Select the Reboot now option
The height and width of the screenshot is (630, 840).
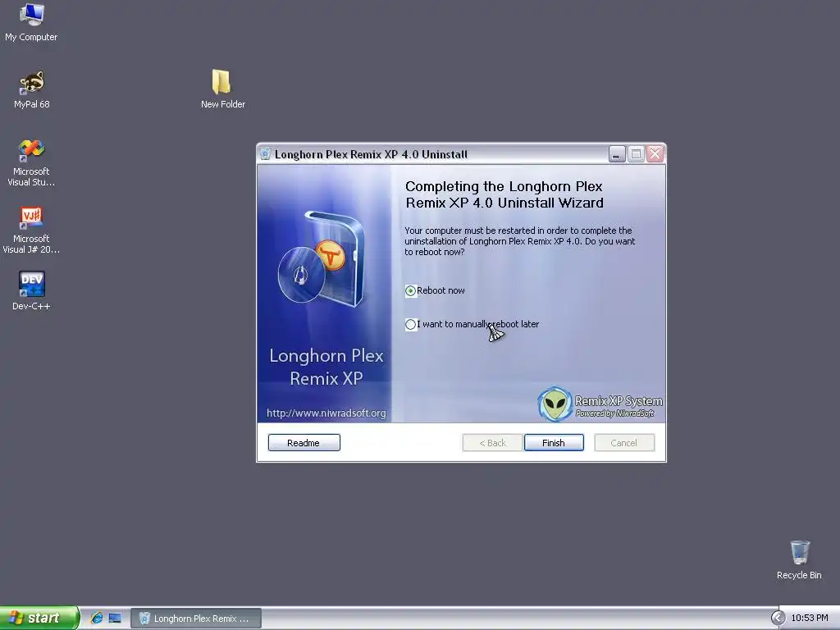point(435,290)
